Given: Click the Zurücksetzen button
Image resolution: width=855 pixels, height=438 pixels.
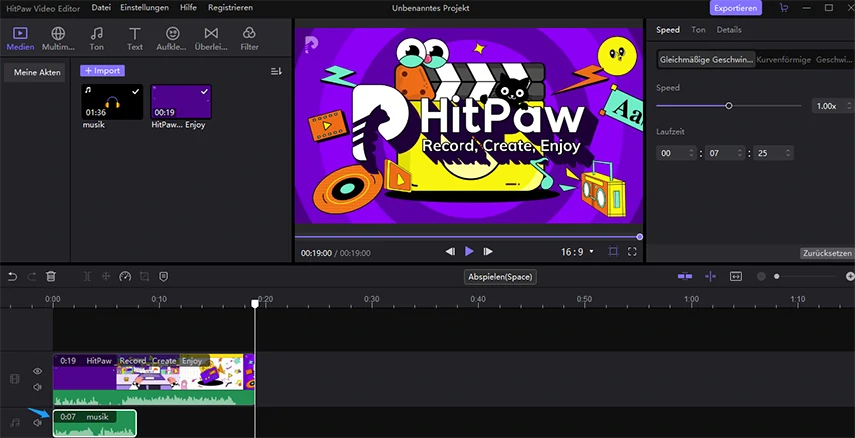Looking at the screenshot, I should 826,253.
